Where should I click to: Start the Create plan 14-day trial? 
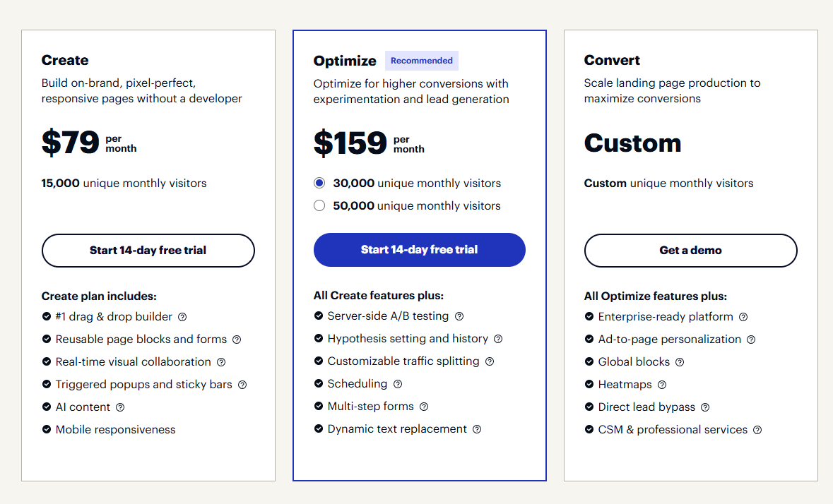148,250
